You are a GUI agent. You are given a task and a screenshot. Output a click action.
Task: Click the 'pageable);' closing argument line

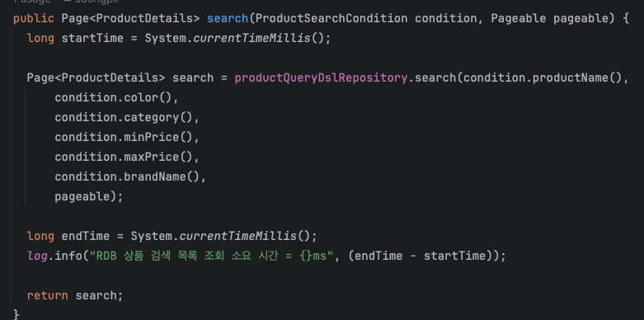point(89,196)
